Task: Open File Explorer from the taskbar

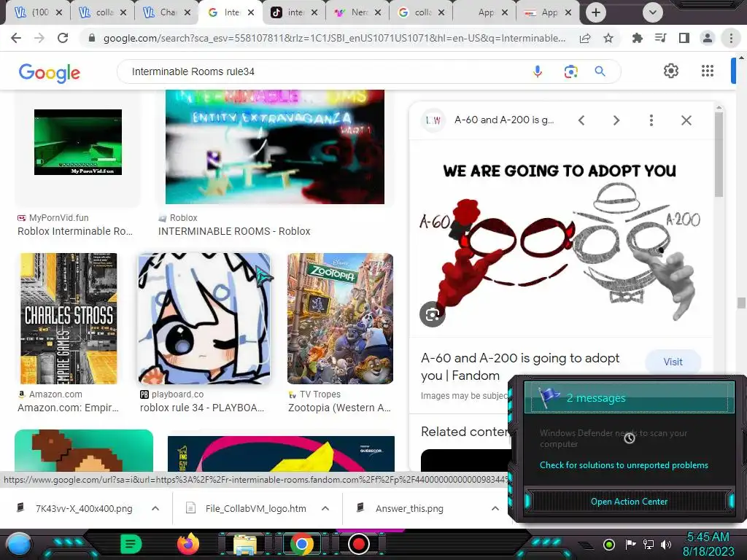Action: 245,545
